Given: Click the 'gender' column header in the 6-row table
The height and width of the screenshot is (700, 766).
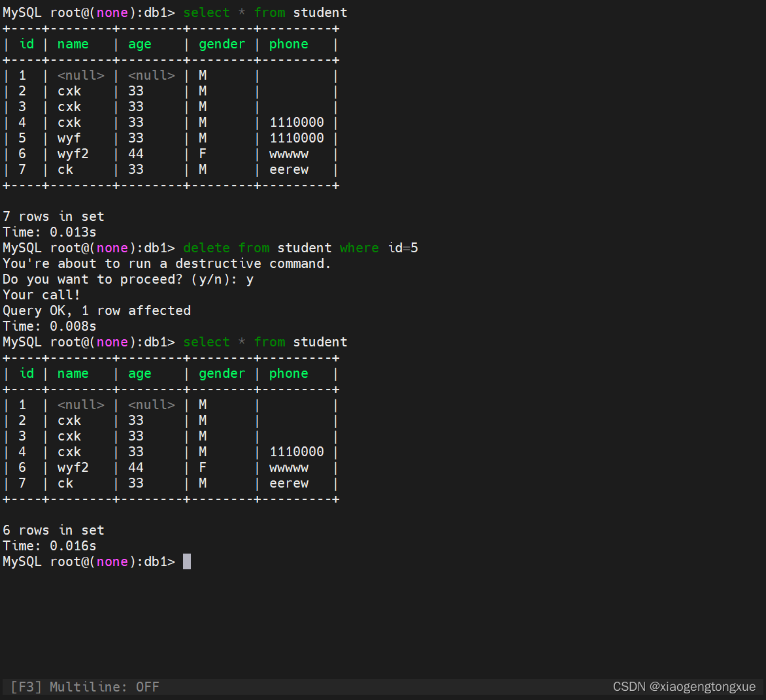Looking at the screenshot, I should (x=222, y=374).
